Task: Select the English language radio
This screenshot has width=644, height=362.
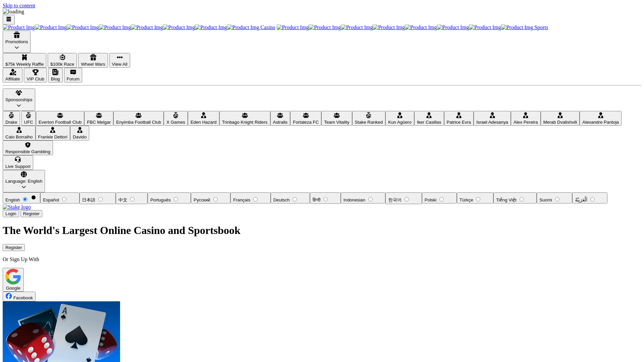Action: [x=25, y=199]
